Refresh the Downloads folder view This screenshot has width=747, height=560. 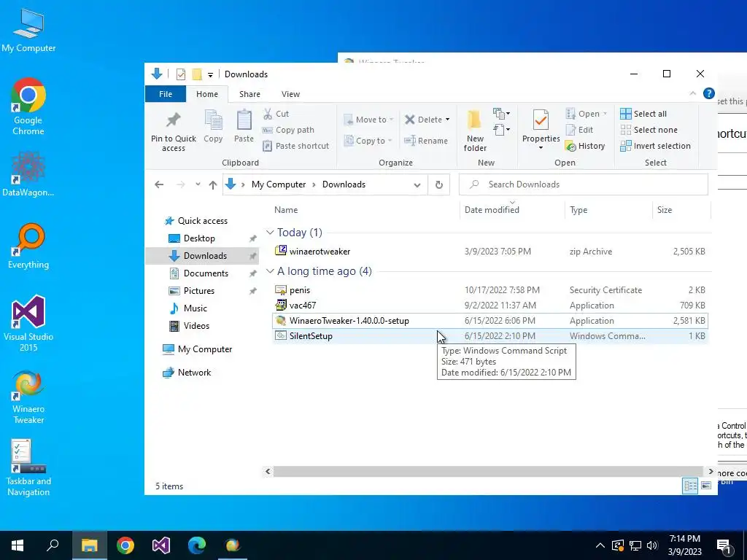click(438, 184)
